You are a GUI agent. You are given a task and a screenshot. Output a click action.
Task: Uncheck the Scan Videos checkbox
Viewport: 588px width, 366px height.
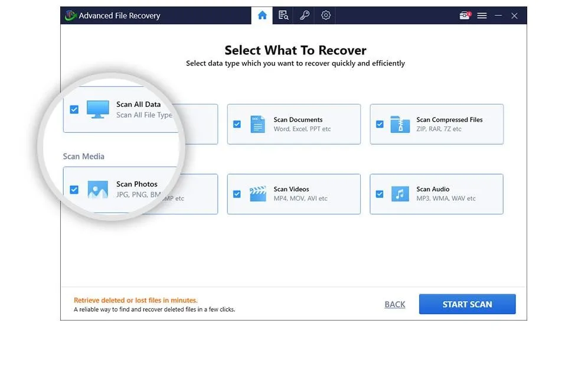(237, 194)
